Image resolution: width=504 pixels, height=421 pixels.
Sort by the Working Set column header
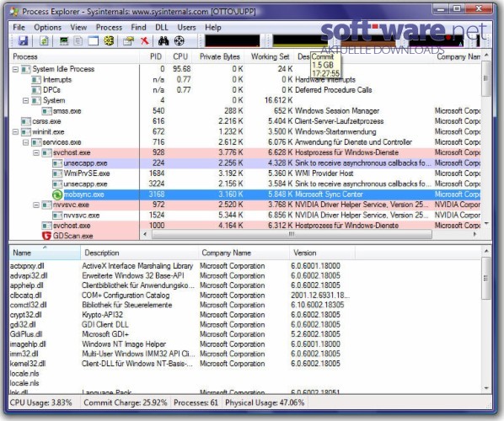pyautogui.click(x=270, y=57)
